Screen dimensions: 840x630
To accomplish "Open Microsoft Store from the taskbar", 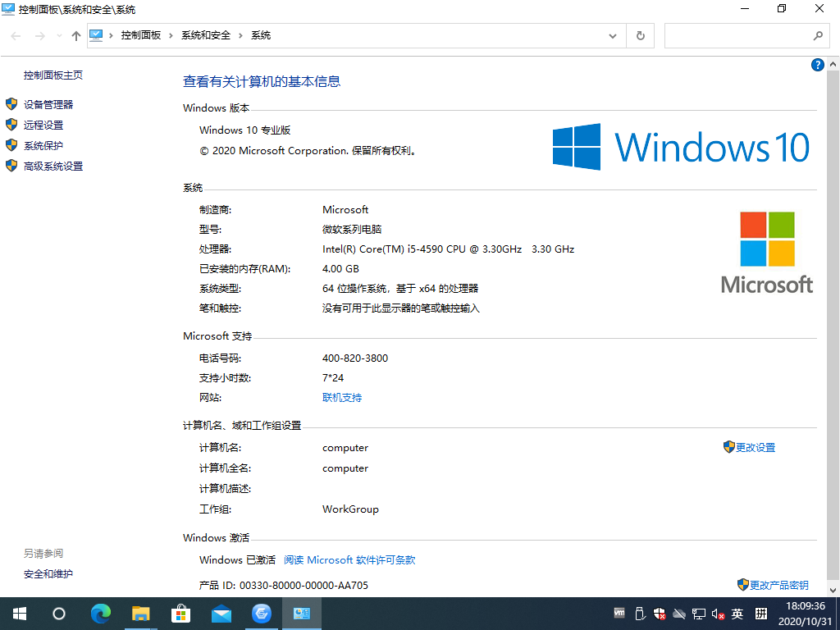I will point(181,613).
